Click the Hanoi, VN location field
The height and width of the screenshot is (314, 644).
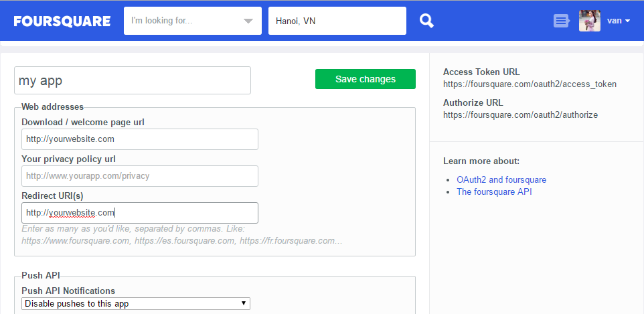point(337,21)
